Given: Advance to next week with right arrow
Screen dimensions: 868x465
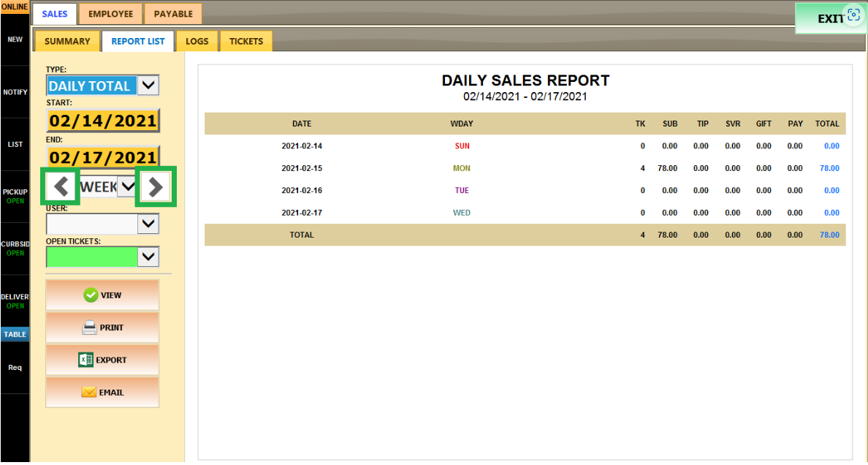Looking at the screenshot, I should 156,187.
